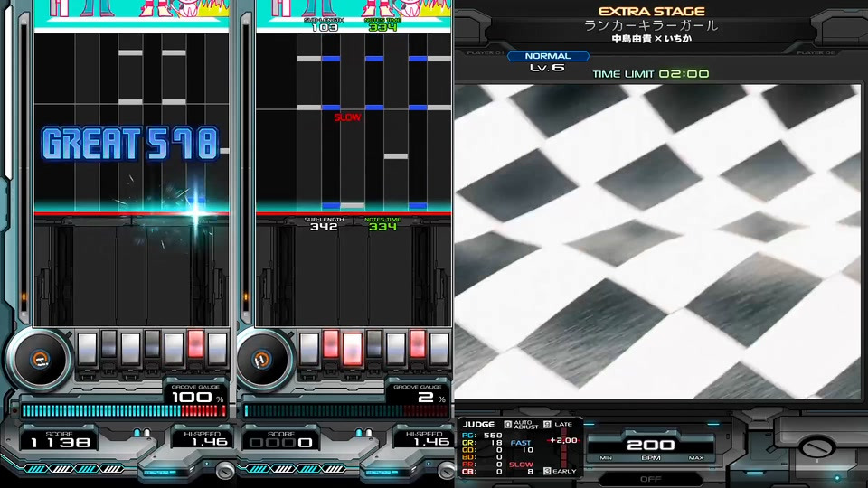Click Player 1's score value 1138
868x488 pixels.
[61, 443]
